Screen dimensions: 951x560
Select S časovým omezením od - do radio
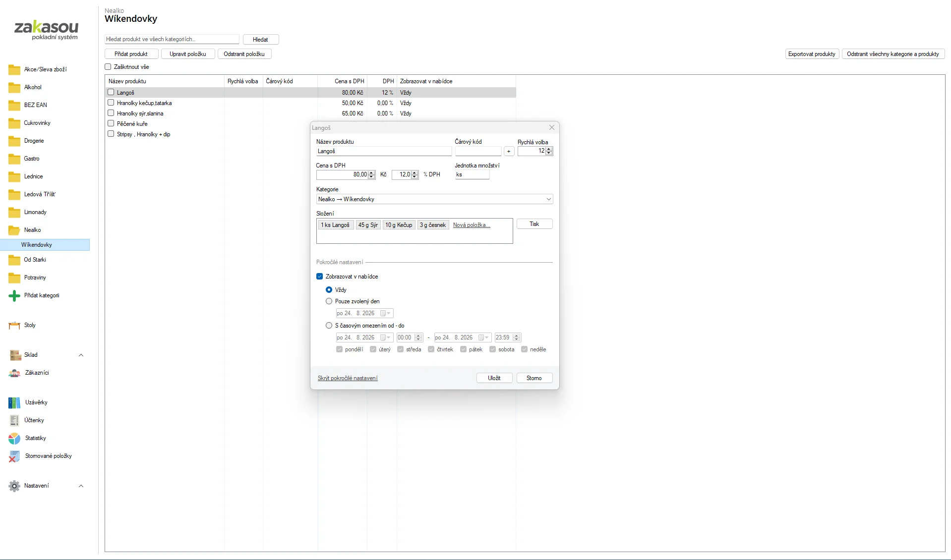click(329, 326)
